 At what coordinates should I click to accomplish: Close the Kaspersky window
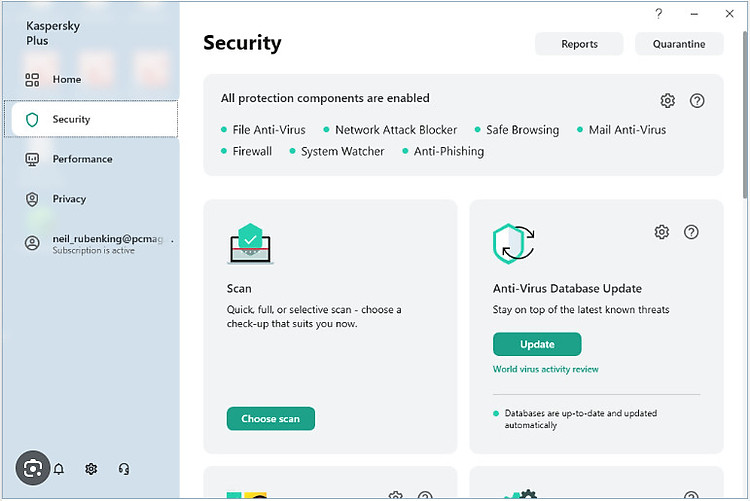click(729, 14)
